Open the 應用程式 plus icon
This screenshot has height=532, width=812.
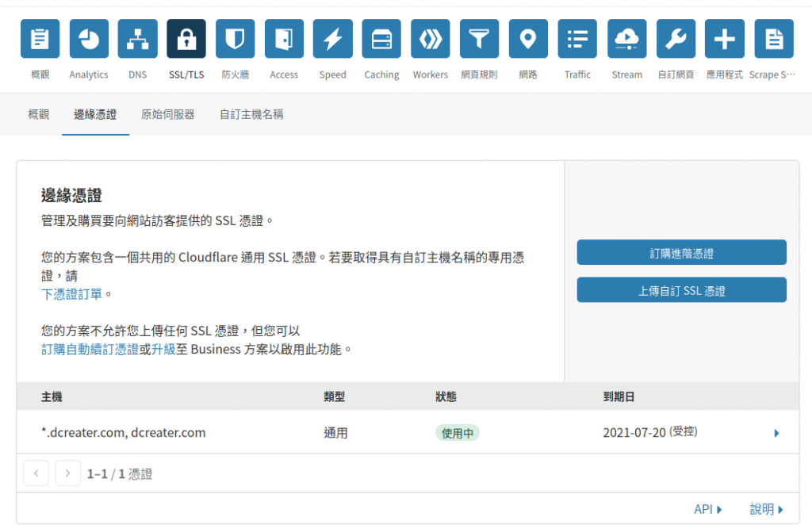(x=725, y=39)
